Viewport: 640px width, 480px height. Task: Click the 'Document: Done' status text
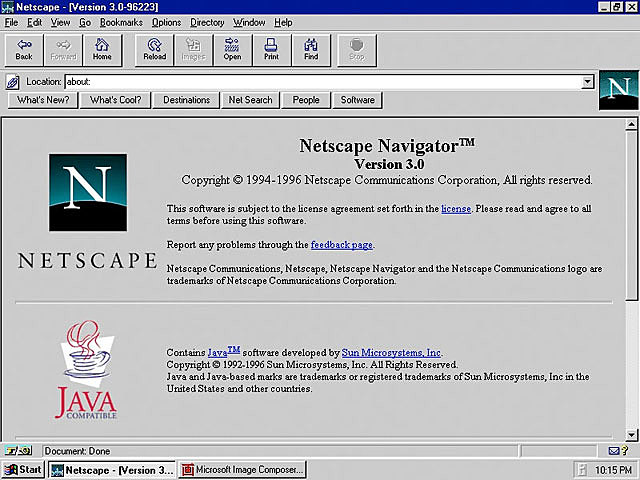click(x=77, y=451)
